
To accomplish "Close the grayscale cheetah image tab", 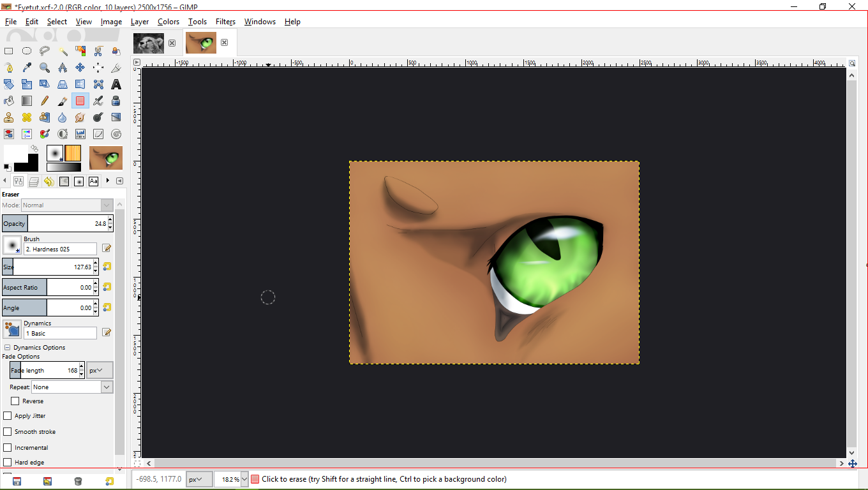I will coord(172,43).
